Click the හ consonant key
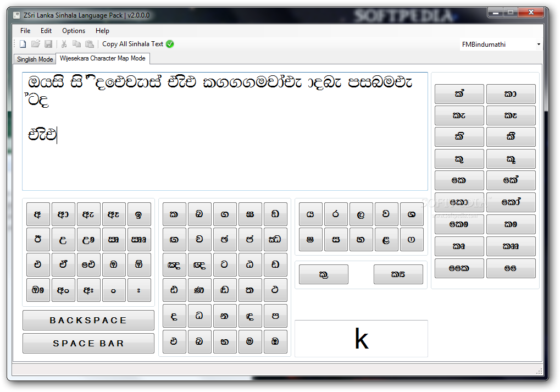 (x=361, y=239)
